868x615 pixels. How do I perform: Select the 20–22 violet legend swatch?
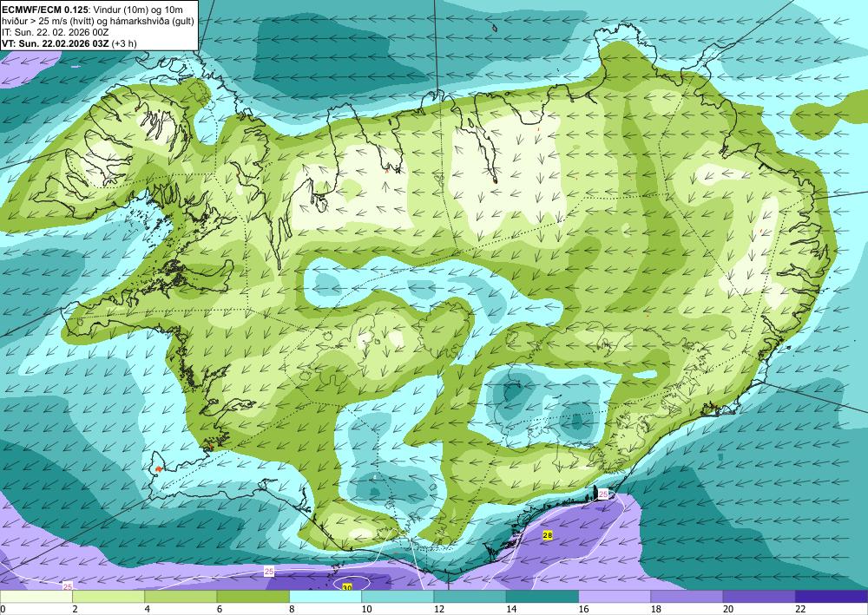(x=759, y=597)
